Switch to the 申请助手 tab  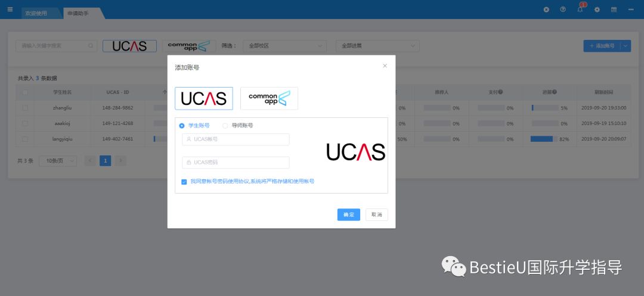coord(78,13)
